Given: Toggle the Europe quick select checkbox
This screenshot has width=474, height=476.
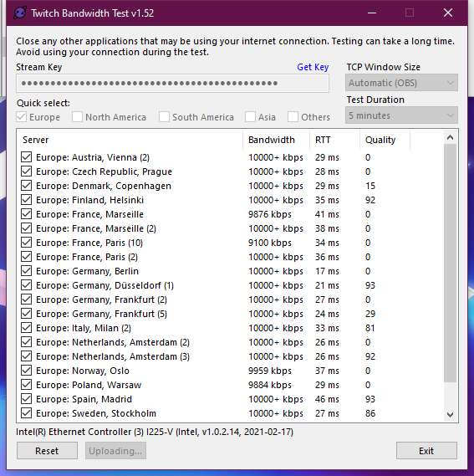Looking at the screenshot, I should coord(21,117).
